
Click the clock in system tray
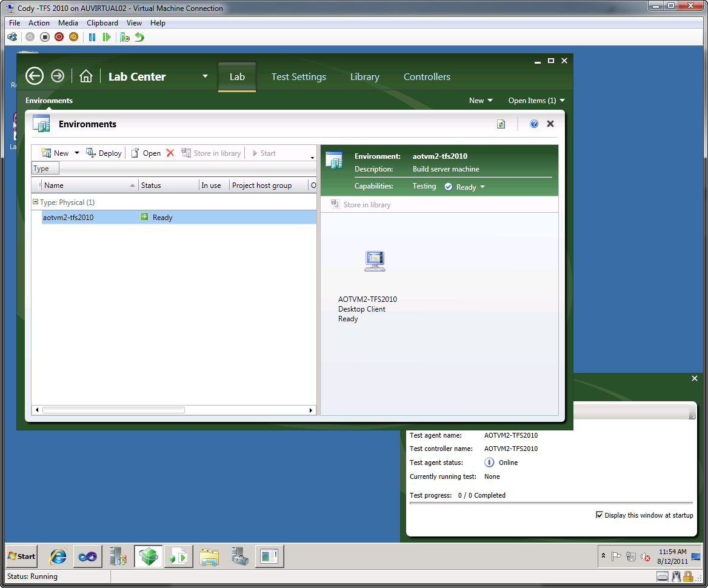pos(672,556)
